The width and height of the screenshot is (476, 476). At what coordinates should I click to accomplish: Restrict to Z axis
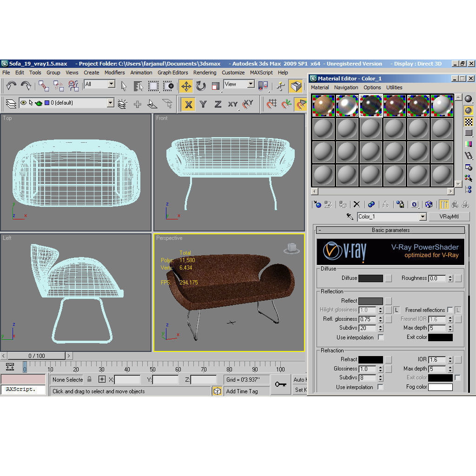point(218,105)
